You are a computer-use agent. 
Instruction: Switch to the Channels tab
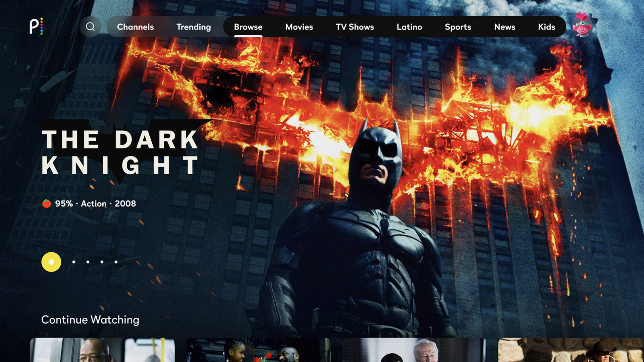pos(135,27)
